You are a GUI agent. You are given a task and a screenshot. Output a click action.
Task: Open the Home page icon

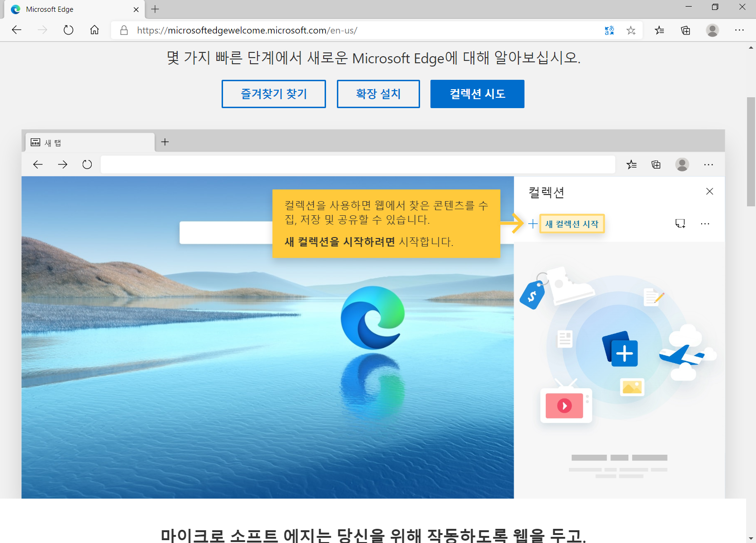pos(94,30)
